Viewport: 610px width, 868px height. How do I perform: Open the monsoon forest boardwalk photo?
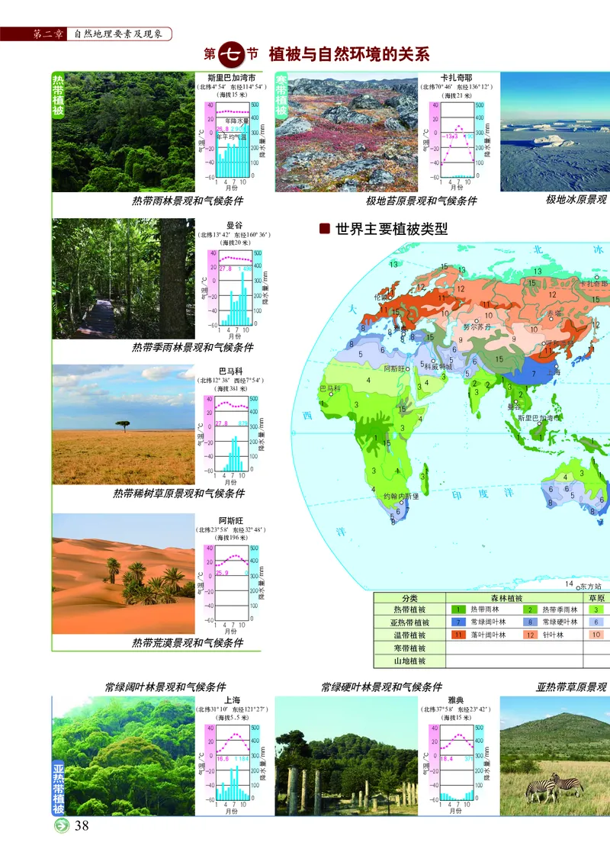[x=124, y=278]
